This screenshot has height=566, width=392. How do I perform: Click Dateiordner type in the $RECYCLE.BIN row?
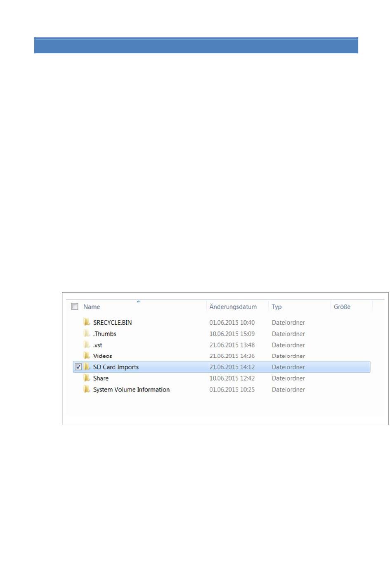(288, 323)
